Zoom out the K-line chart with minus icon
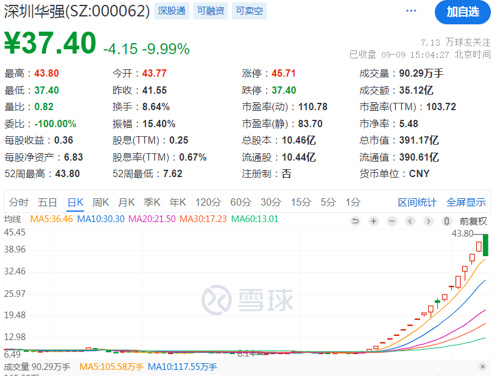 (x=392, y=221)
